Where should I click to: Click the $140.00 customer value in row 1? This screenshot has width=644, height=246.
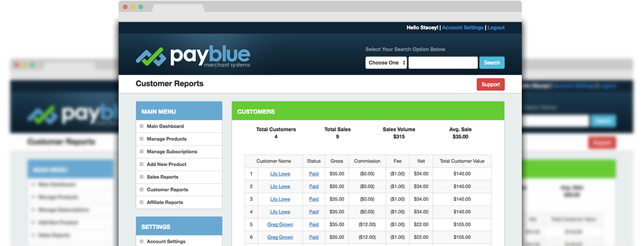(462, 174)
